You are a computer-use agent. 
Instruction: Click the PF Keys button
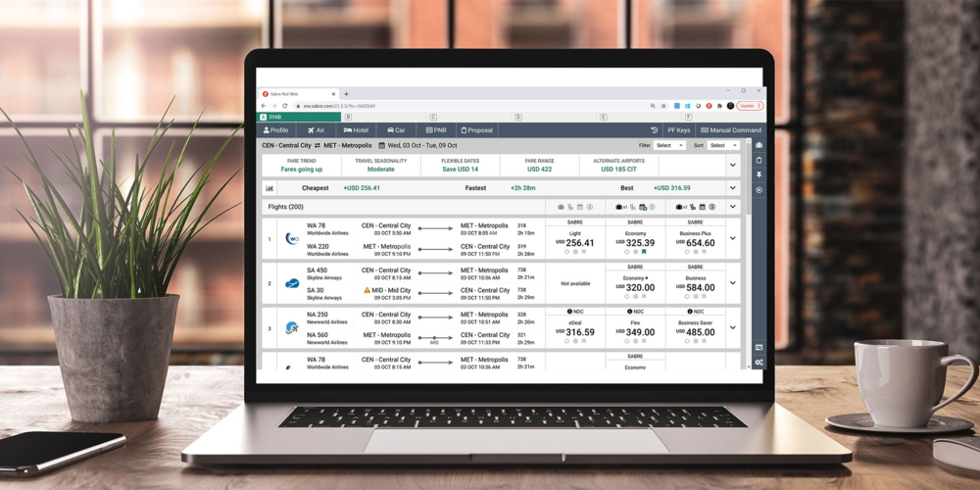[678, 130]
